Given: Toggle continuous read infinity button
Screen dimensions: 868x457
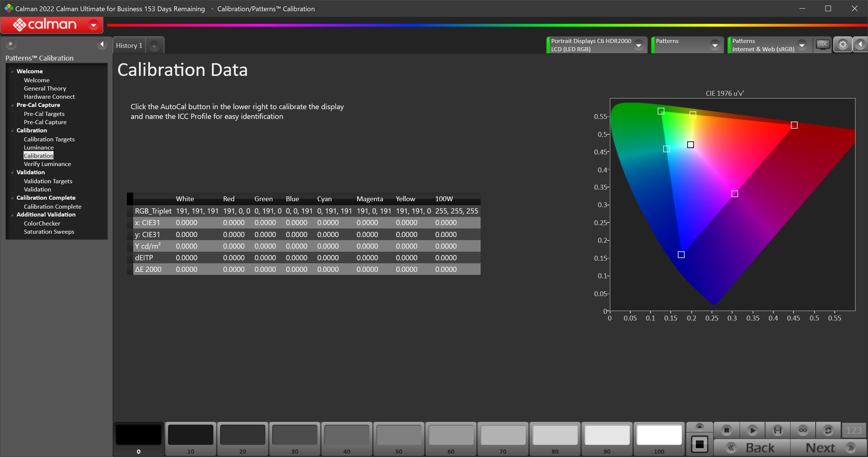Looking at the screenshot, I should coord(803,430).
